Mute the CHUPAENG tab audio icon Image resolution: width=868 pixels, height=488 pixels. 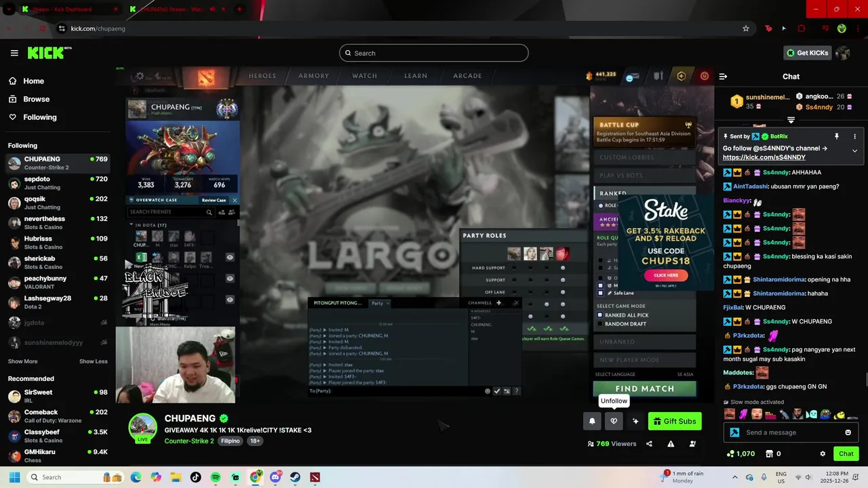pos(213,9)
